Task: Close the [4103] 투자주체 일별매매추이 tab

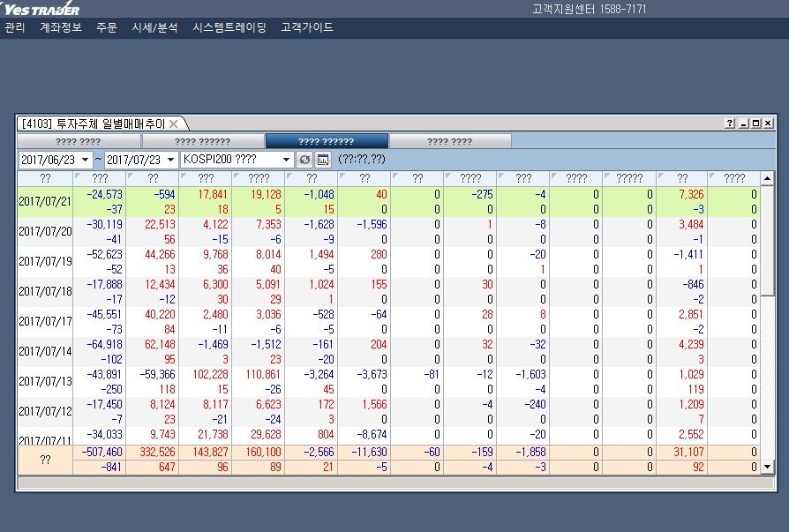Action: [x=174, y=124]
